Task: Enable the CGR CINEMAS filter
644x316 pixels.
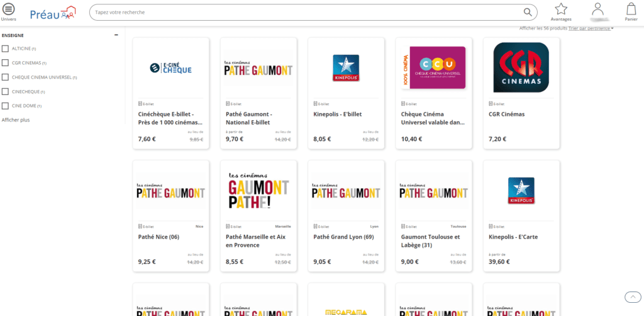Action: (5, 63)
